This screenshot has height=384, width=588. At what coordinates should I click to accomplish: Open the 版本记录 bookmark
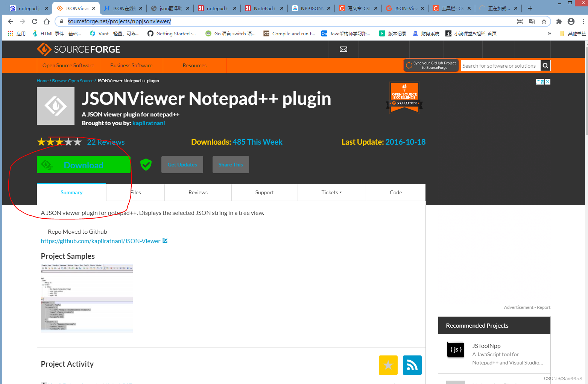pyautogui.click(x=393, y=33)
